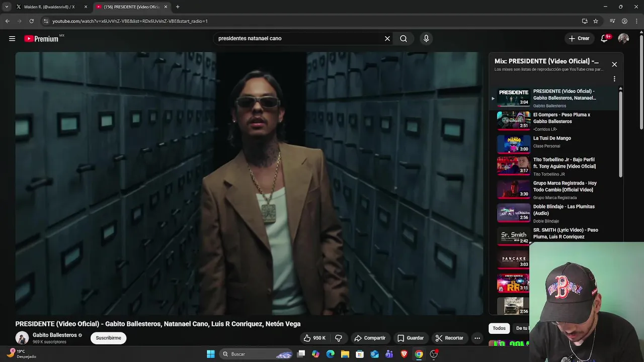Open the Tito Torbellino Jr Bajo Perfil video
Screen dimensions: 644x362
click(x=556, y=166)
